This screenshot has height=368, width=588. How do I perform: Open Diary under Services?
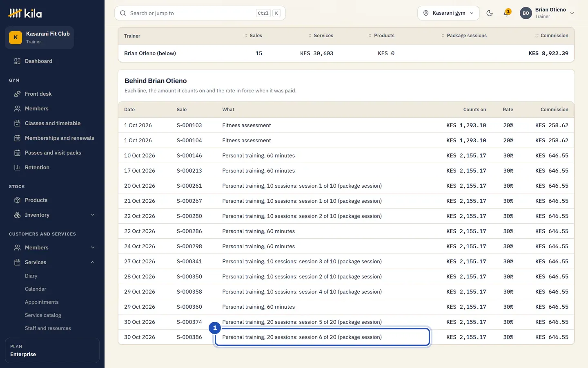[x=31, y=276]
